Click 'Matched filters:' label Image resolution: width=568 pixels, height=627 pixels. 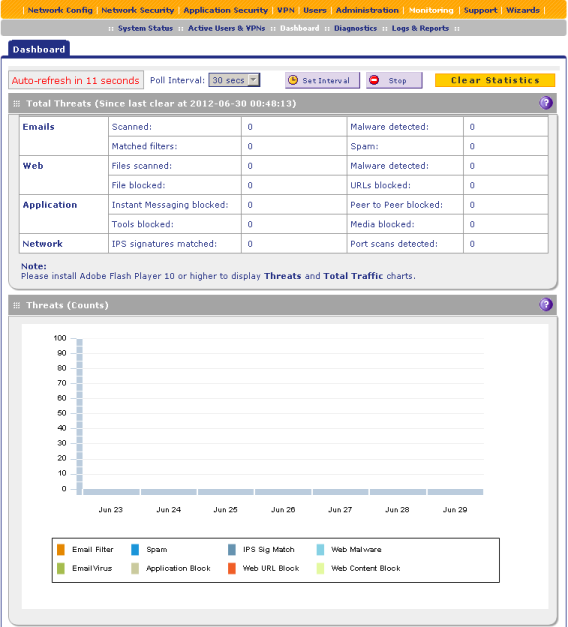coord(144,146)
